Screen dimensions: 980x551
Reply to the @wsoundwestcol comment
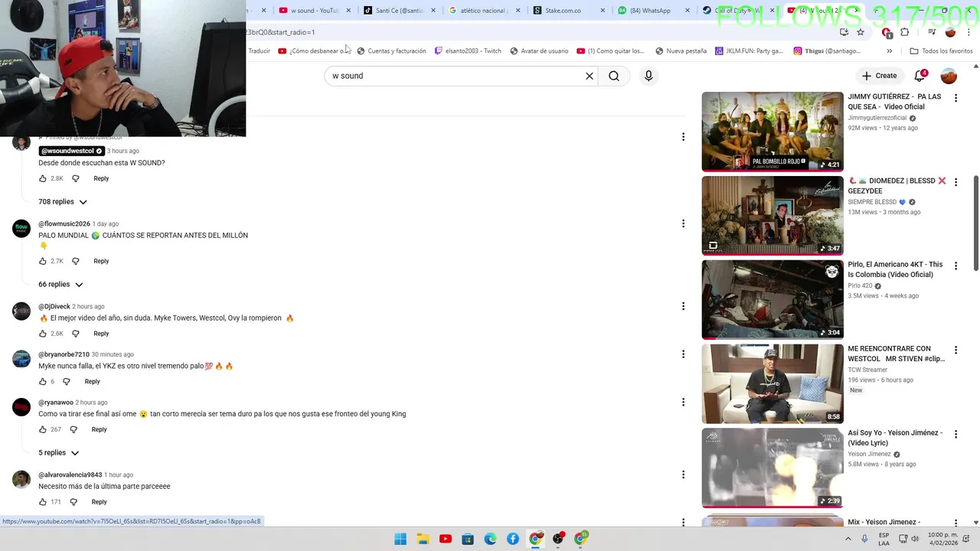101,178
